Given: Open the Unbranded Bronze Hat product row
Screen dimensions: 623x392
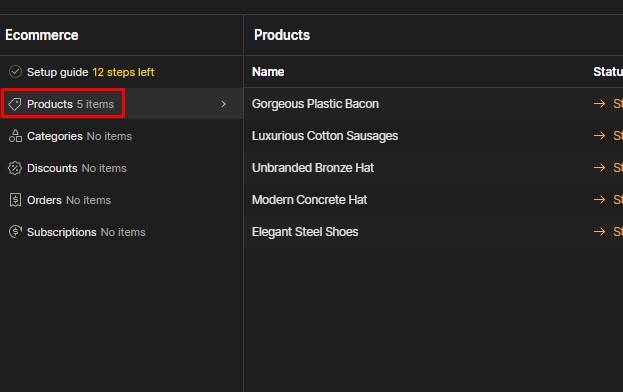Looking at the screenshot, I should point(433,168).
